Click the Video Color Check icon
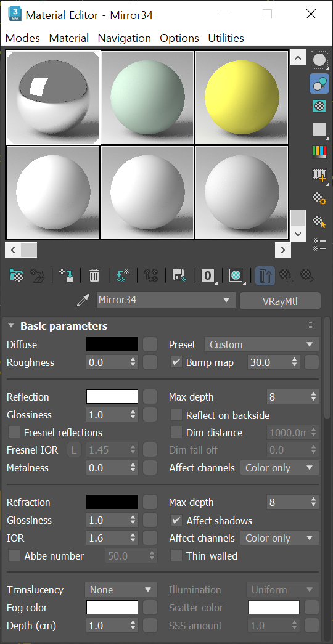 pyautogui.click(x=319, y=152)
